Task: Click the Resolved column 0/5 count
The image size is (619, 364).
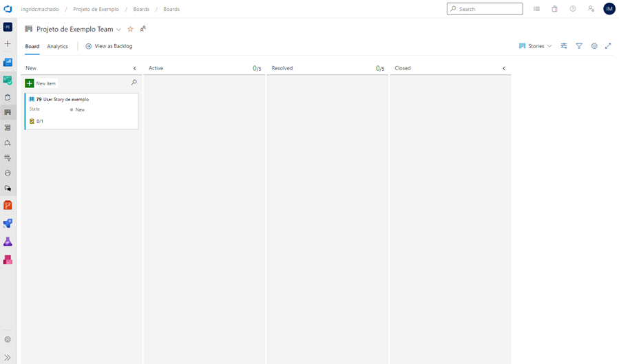Action: pyautogui.click(x=380, y=69)
